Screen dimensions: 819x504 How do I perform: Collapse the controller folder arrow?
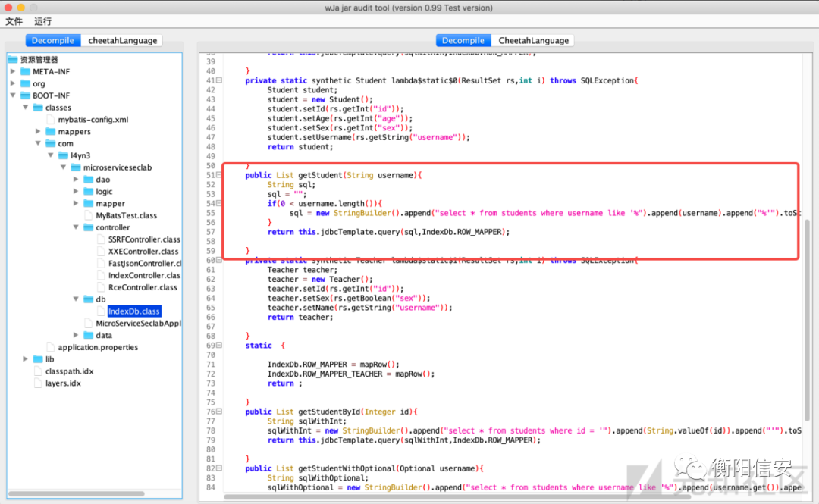click(76, 227)
